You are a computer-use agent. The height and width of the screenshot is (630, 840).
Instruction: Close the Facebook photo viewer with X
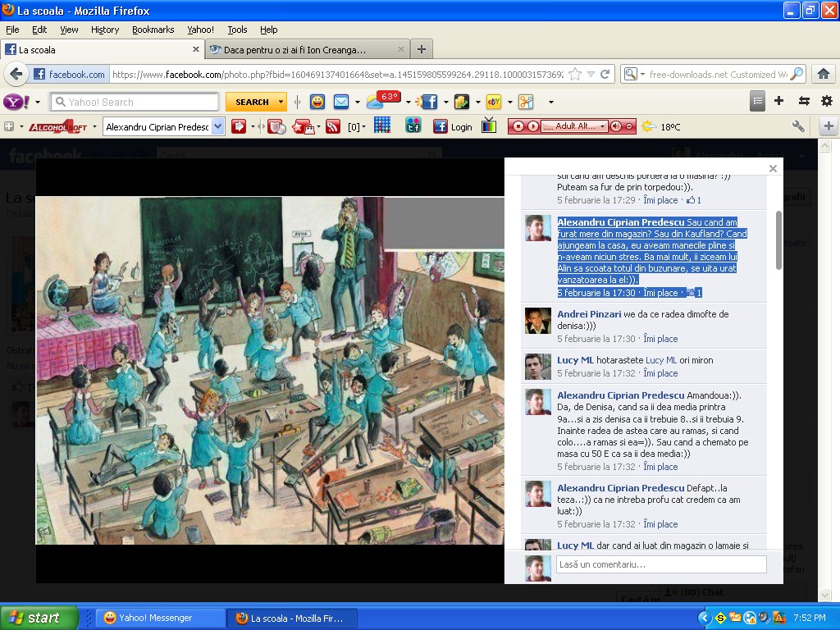pyautogui.click(x=773, y=168)
